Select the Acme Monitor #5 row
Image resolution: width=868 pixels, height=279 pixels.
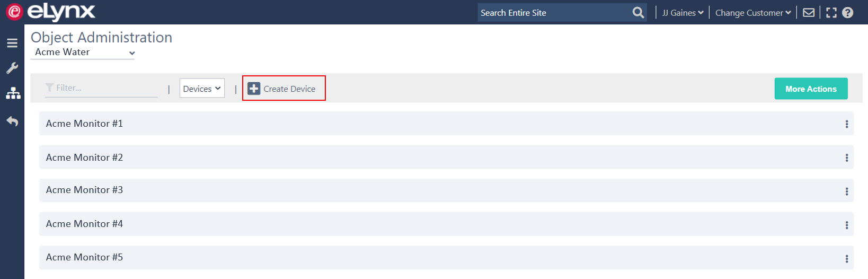446,257
